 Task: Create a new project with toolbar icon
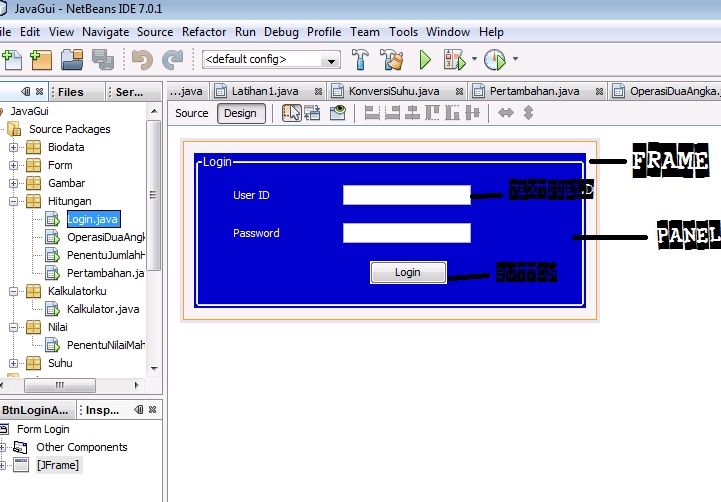point(40,60)
